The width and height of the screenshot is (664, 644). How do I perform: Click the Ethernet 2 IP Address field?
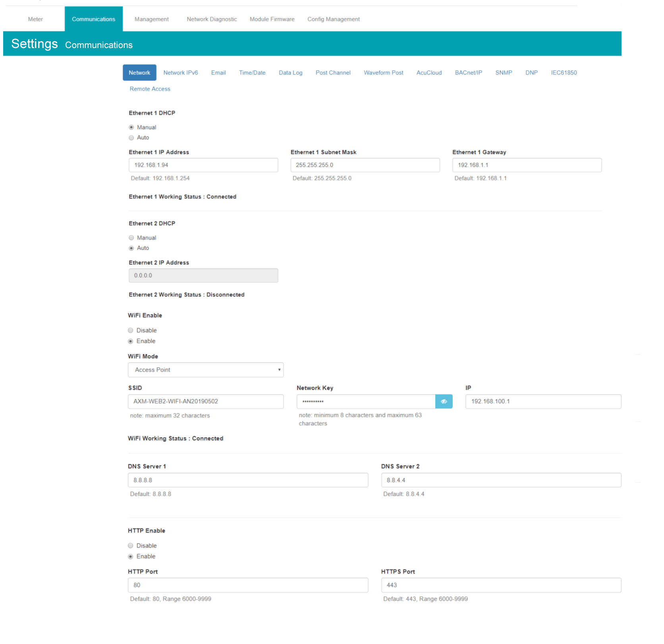[x=203, y=276]
